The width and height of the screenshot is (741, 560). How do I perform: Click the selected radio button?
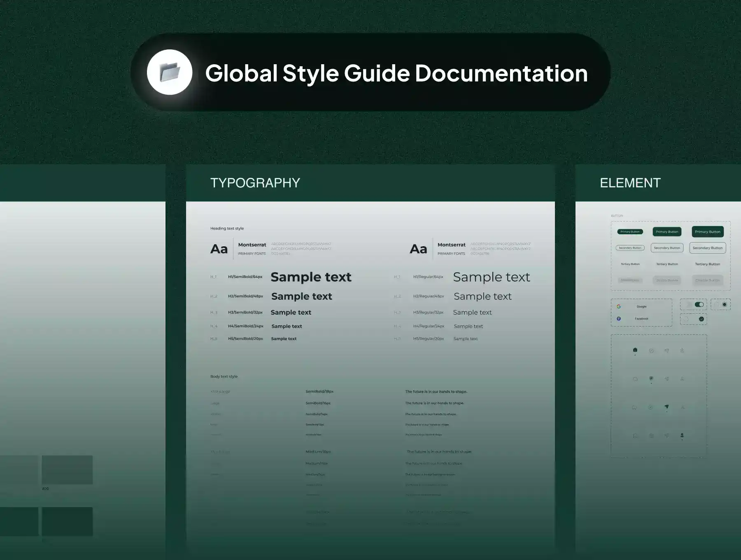click(725, 305)
